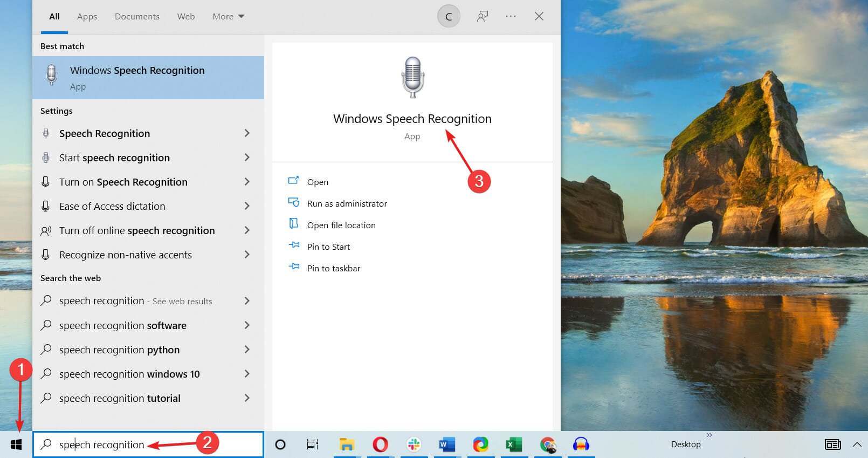Open the three-dot options menu
Screen dimensions: 868x458
pyautogui.click(x=511, y=17)
